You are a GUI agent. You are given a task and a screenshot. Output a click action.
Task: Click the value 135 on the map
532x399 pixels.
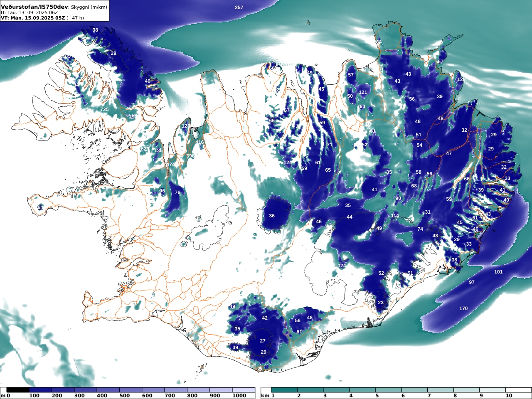click(159, 150)
